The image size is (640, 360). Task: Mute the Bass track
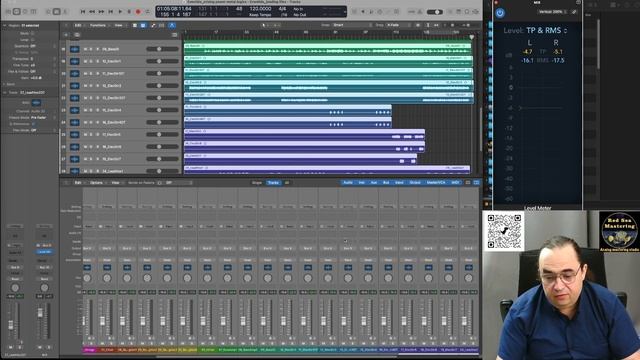click(x=85, y=49)
